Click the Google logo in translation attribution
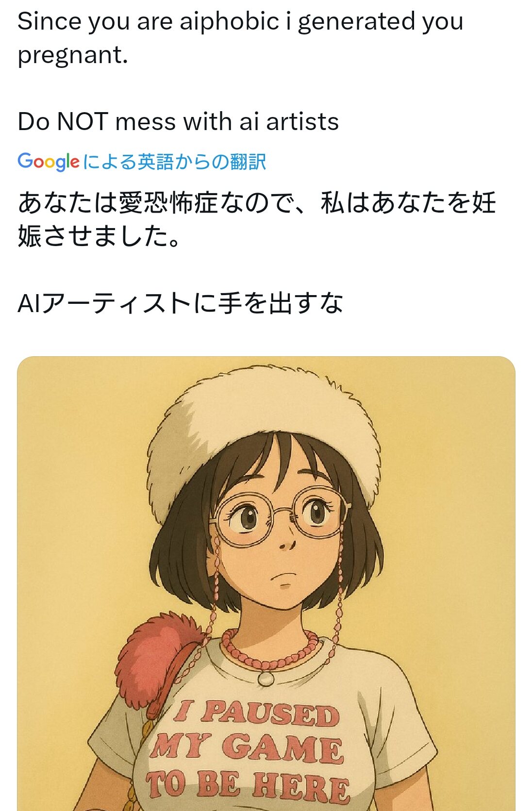Image resolution: width=532 pixels, height=811 pixels. point(49,162)
